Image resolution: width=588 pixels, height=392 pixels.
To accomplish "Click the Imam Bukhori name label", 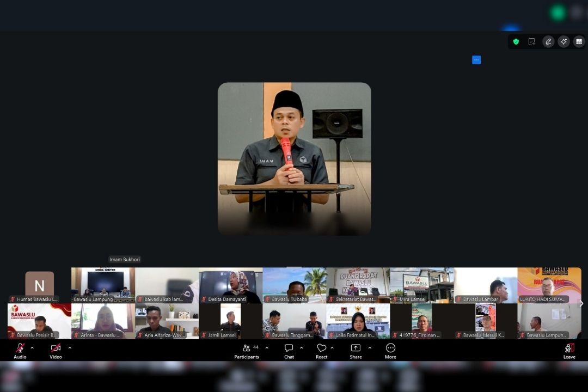I will [125, 259].
